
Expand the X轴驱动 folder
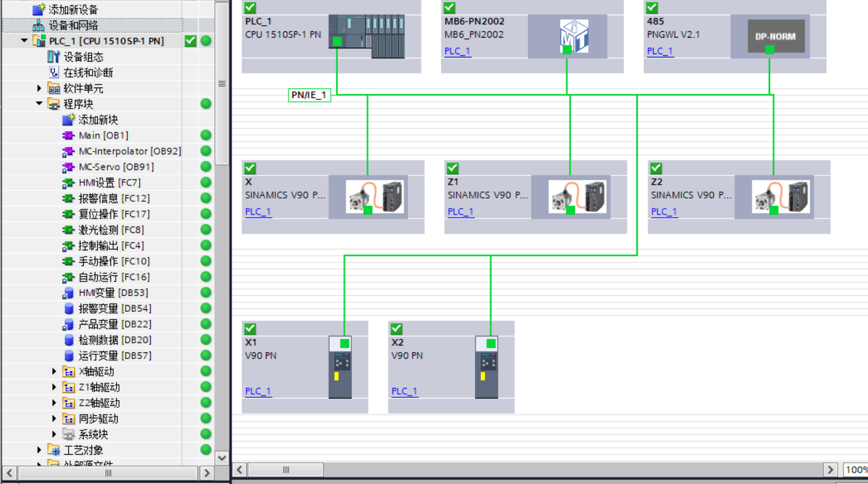pyautogui.click(x=54, y=371)
